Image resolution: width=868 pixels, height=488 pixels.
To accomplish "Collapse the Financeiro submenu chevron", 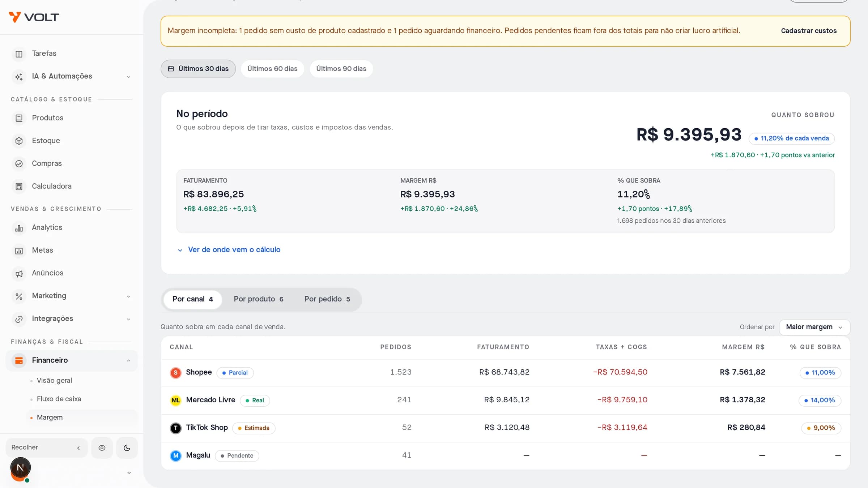I will [128, 360].
